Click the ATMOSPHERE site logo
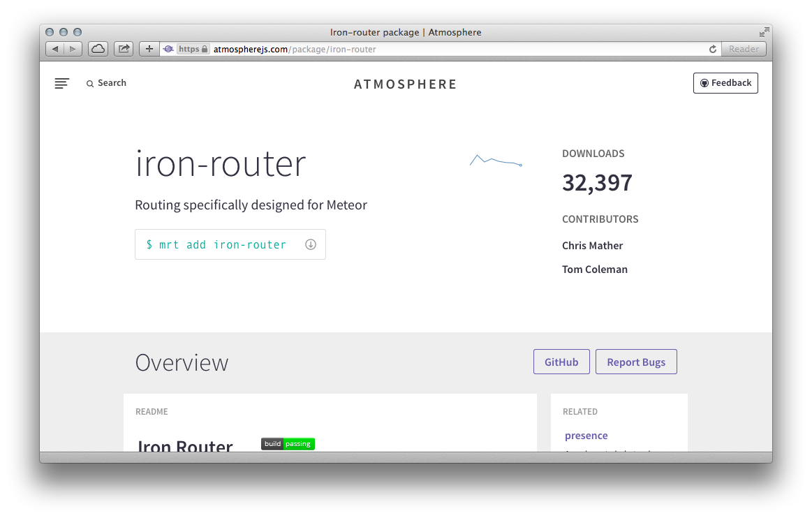The width and height of the screenshot is (812, 518). point(405,84)
